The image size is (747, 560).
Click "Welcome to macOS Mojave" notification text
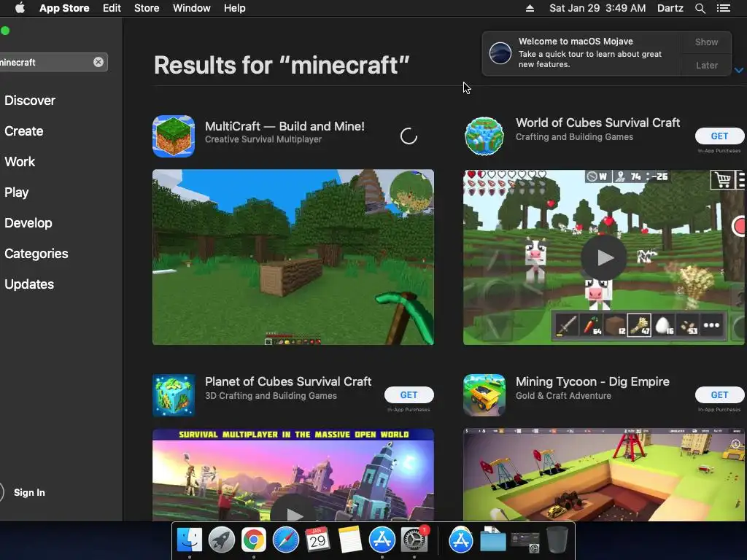coord(576,42)
